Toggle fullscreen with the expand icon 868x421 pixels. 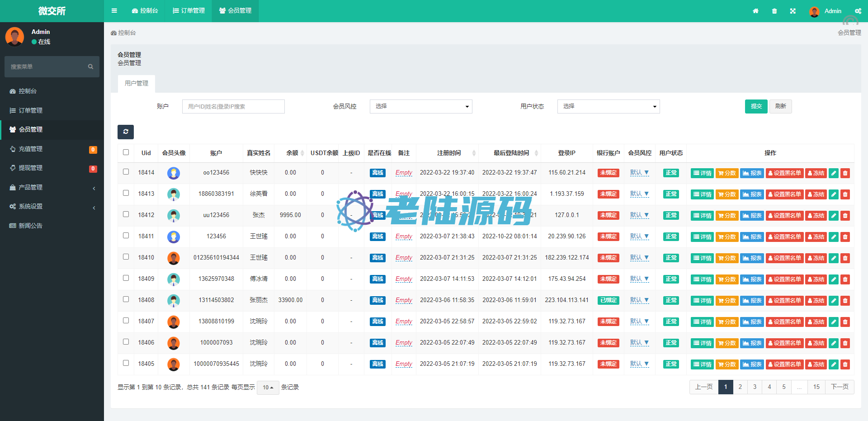(793, 11)
